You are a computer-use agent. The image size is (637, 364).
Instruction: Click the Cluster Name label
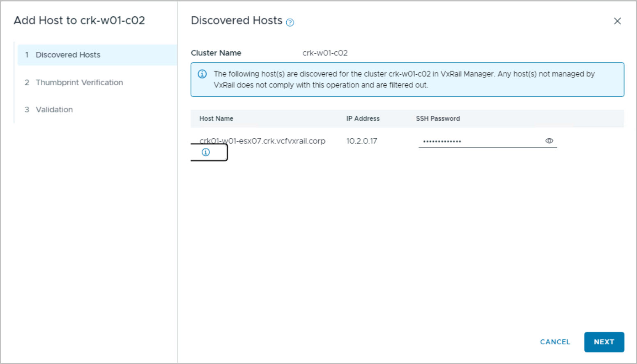pos(216,53)
